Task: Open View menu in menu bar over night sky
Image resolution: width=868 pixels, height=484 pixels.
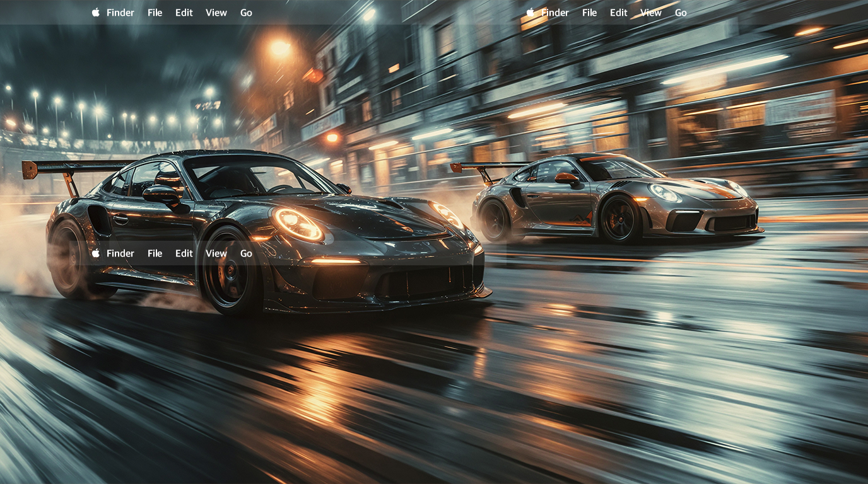Action: click(216, 13)
